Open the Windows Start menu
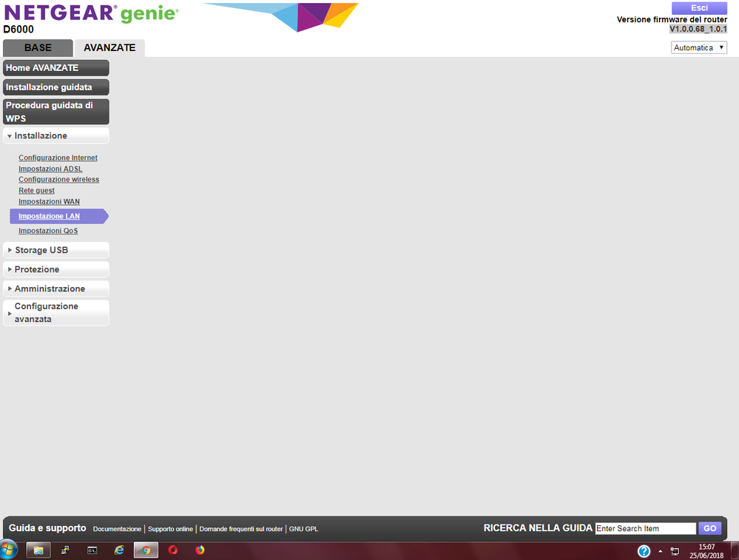739x560 pixels. [10, 550]
